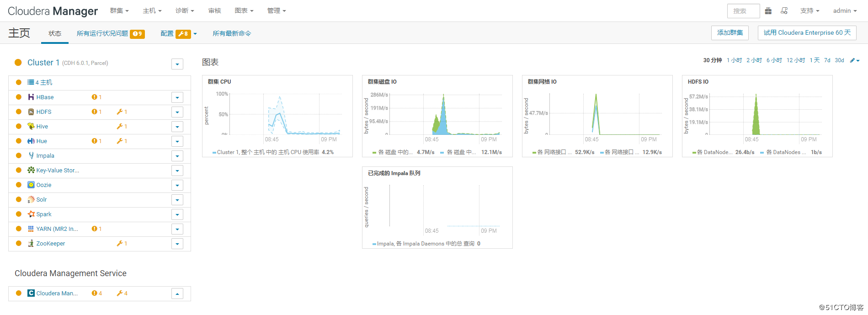
Task: Open HDFS row actions dropdown
Action: tap(177, 112)
